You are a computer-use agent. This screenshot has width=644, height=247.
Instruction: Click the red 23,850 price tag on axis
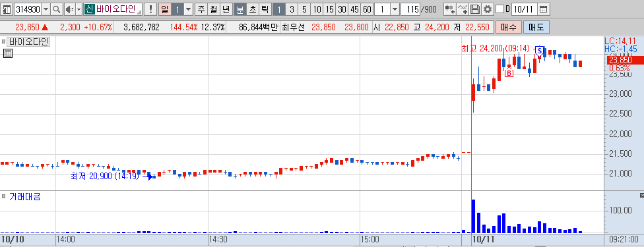[x=625, y=61]
